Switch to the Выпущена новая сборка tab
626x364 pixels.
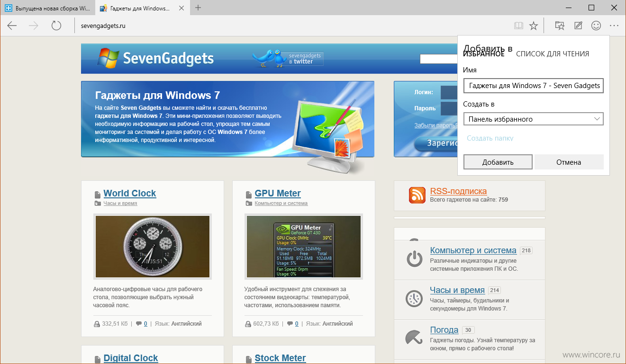click(x=47, y=8)
